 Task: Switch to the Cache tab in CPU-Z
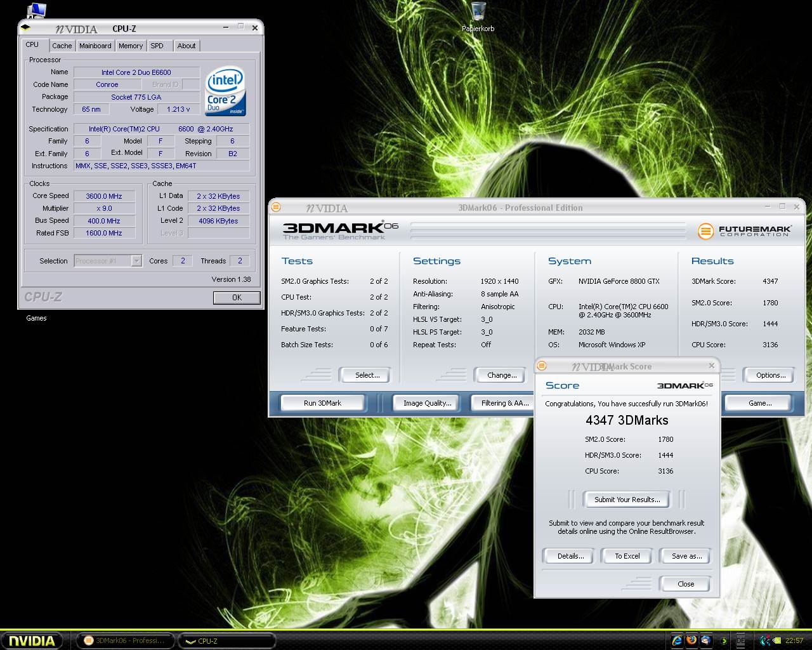(x=62, y=46)
